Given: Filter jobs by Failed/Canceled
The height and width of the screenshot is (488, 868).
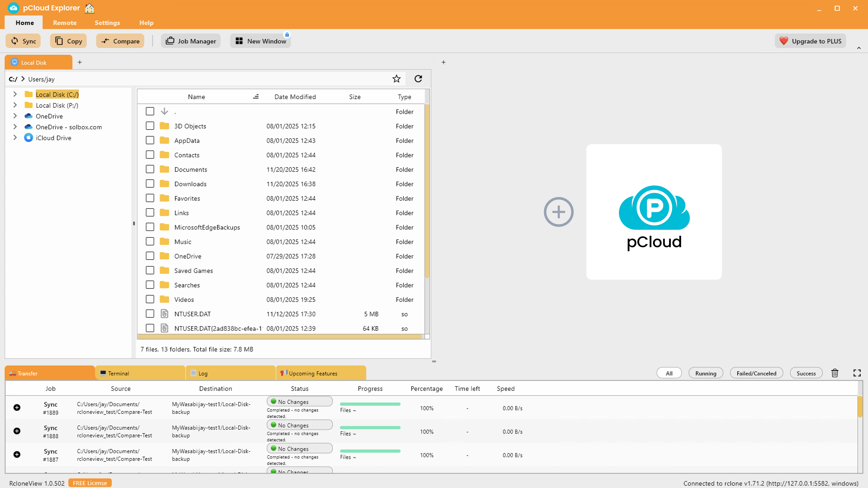Looking at the screenshot, I should click(756, 373).
